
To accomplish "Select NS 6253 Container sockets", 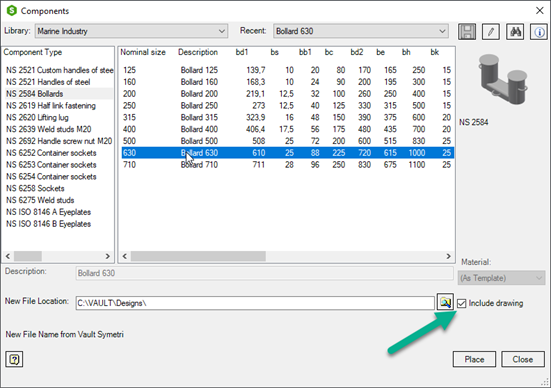I will [51, 165].
